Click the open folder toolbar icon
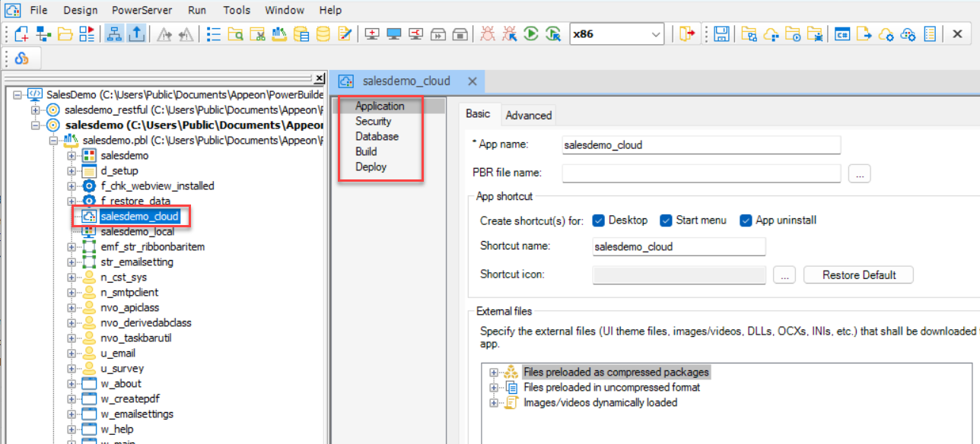Image resolution: width=980 pixels, height=444 pixels. 65,34
